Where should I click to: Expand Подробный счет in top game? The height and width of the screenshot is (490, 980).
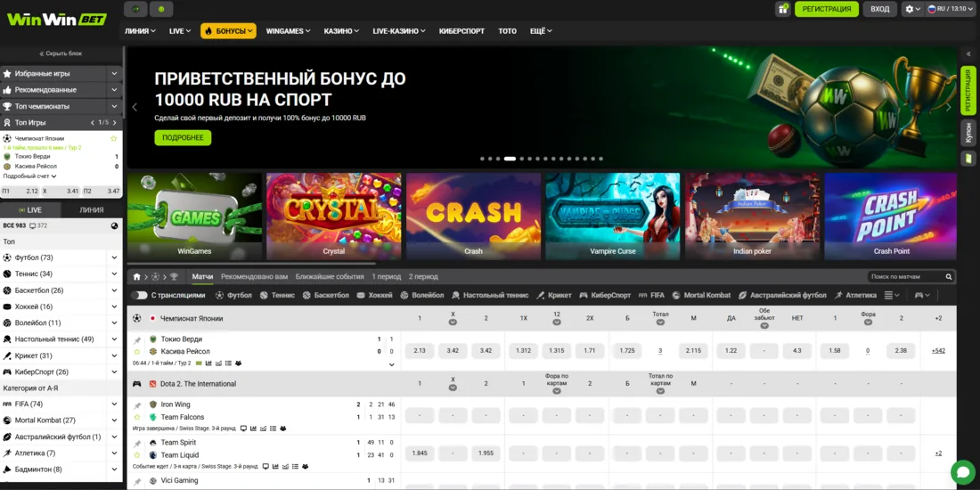coord(30,176)
